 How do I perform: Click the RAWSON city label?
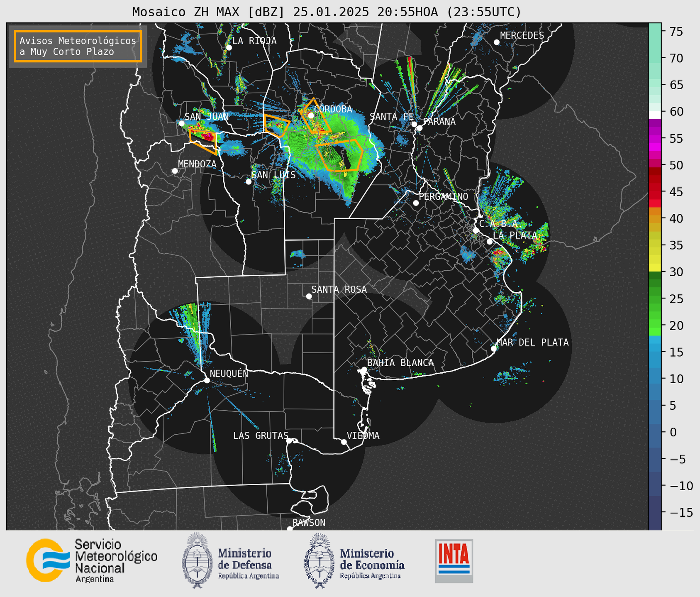(x=309, y=523)
